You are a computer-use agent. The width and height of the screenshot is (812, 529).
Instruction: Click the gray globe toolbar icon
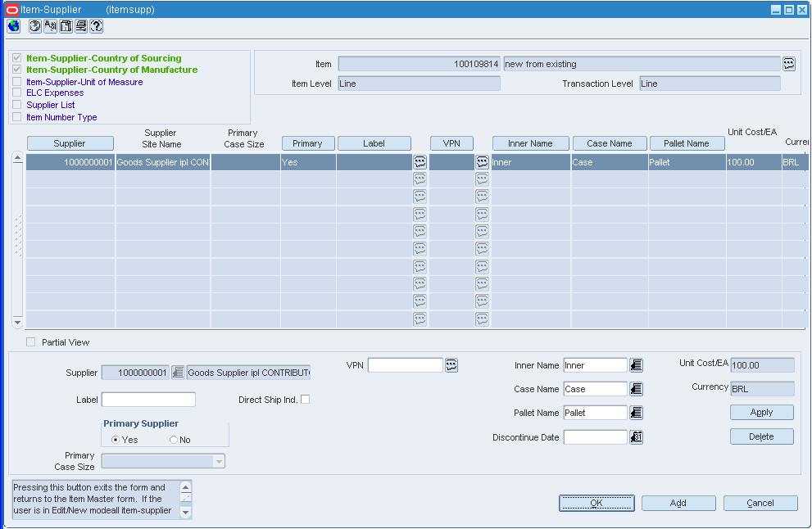click(34, 26)
